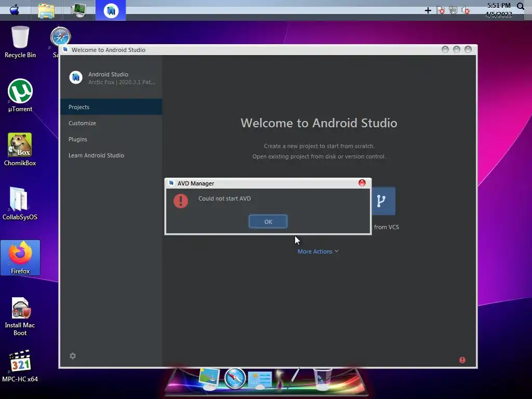Open the contact card icon in the dock
The height and width of the screenshot is (399, 532).
(260, 380)
